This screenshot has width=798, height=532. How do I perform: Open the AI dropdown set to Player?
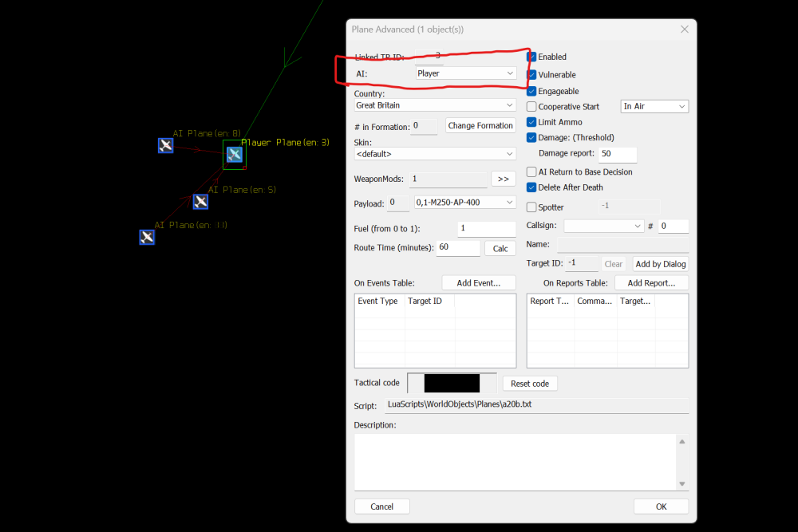(465, 73)
